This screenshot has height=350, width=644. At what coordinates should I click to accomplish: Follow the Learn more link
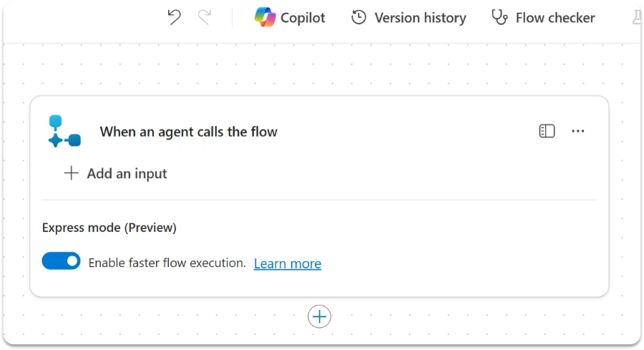click(x=288, y=263)
